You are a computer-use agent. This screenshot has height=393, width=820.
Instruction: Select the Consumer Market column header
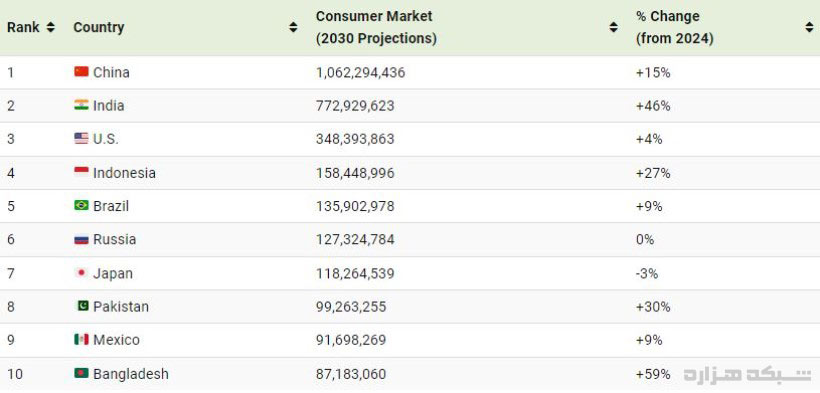(x=376, y=27)
